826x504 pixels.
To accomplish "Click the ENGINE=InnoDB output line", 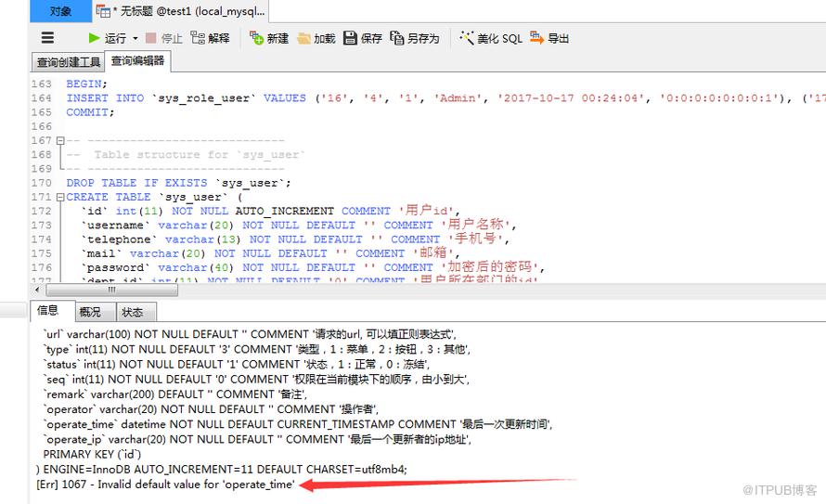I will pyautogui.click(x=221, y=470).
